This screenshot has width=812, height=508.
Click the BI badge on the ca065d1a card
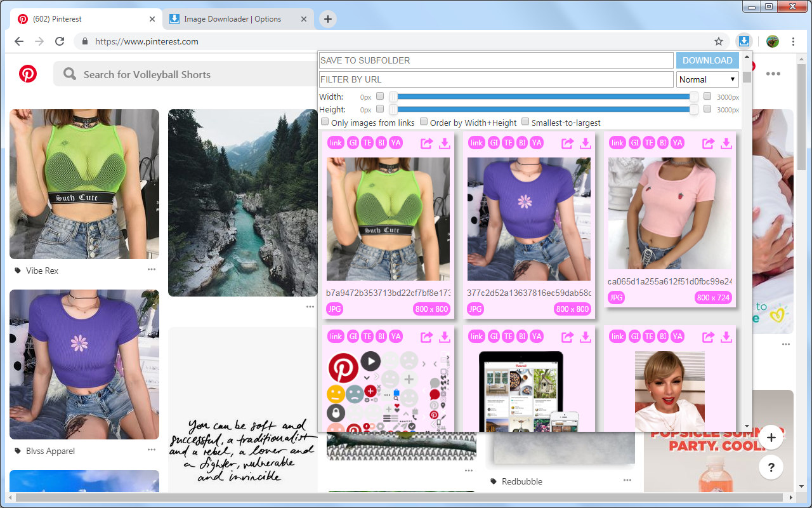point(664,143)
